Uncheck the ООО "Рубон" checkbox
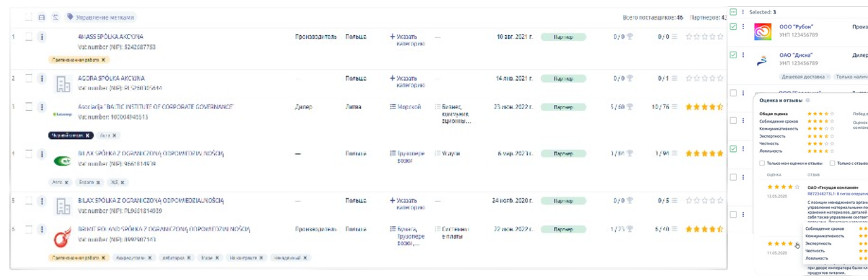Screen dimensions: 868x280 pos(733,27)
